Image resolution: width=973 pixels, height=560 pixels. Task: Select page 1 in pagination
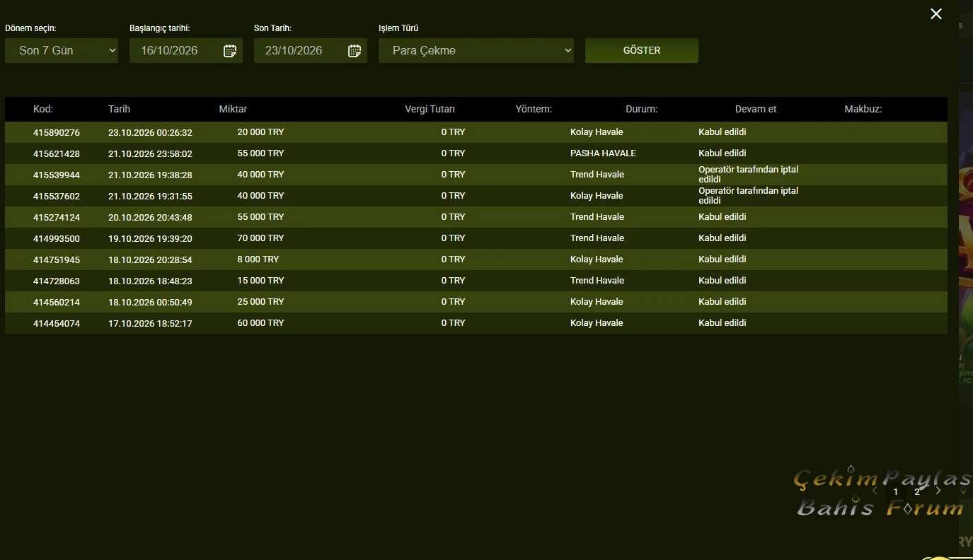pos(895,491)
